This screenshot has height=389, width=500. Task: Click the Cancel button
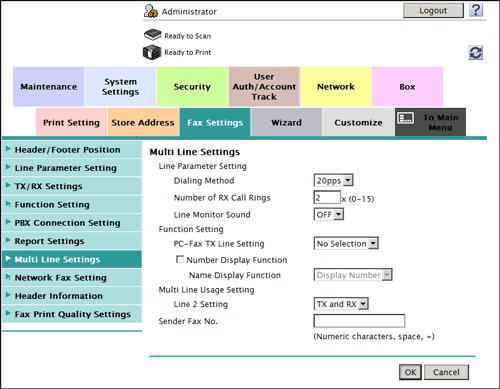click(x=446, y=372)
